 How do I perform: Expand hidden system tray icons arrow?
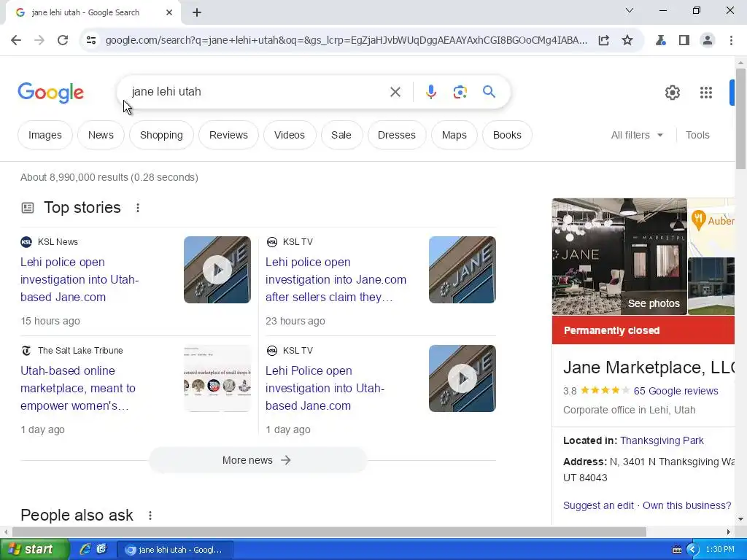(x=692, y=550)
